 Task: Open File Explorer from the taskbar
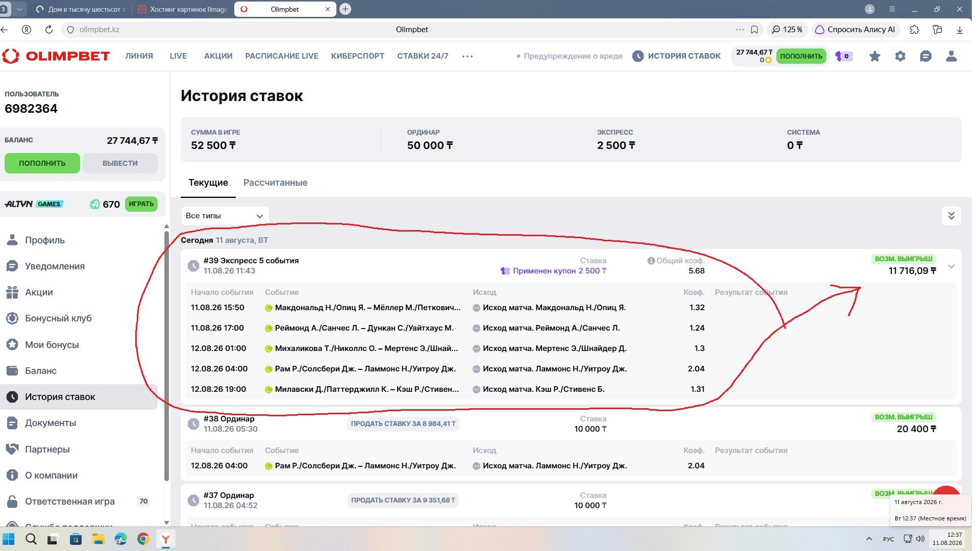click(99, 539)
